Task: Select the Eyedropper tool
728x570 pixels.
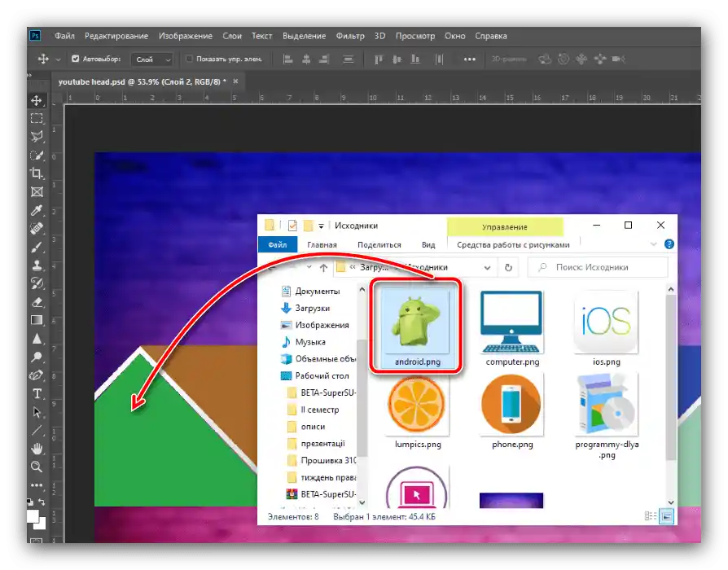Action: 37,210
